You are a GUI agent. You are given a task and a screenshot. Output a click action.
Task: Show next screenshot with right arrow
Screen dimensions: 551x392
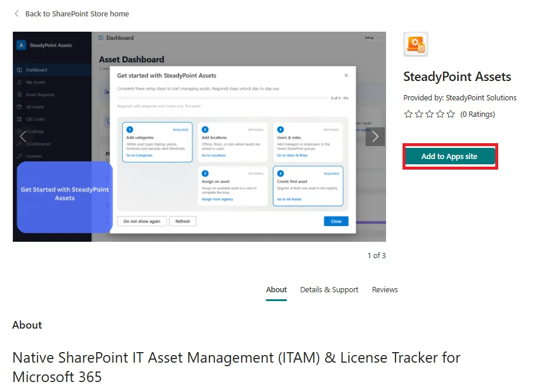point(375,136)
